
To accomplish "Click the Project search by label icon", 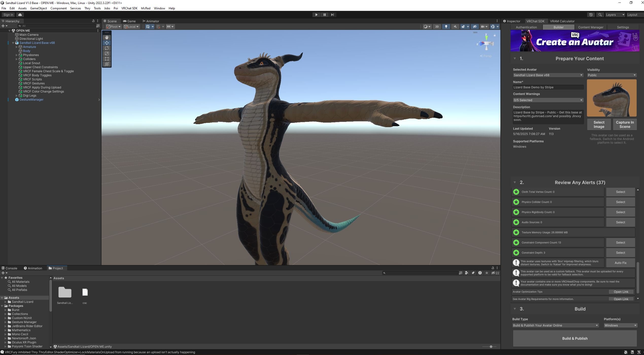I will click(473, 273).
